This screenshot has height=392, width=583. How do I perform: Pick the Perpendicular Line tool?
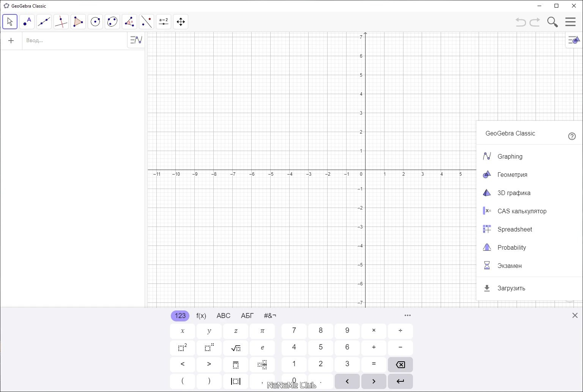61,22
